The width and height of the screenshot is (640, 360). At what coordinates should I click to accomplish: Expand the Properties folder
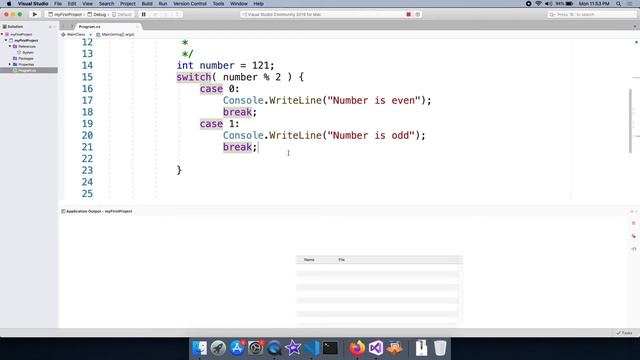tap(10, 64)
